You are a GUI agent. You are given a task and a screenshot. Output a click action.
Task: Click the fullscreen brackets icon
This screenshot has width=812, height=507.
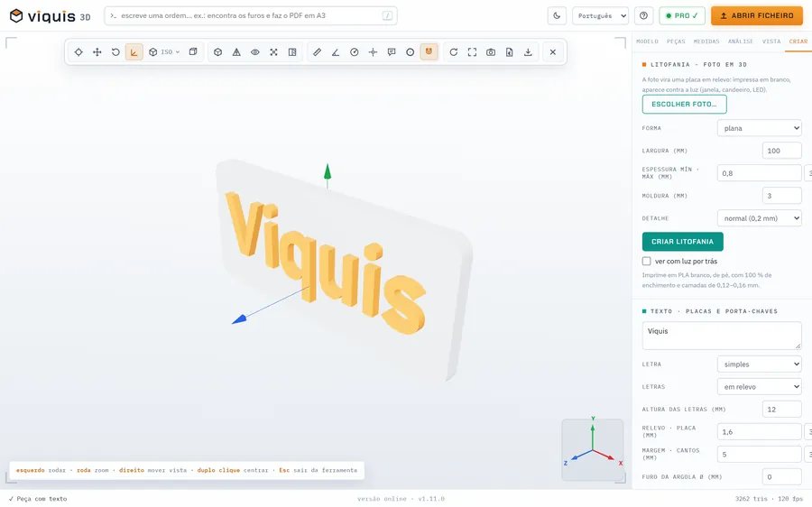click(x=472, y=51)
